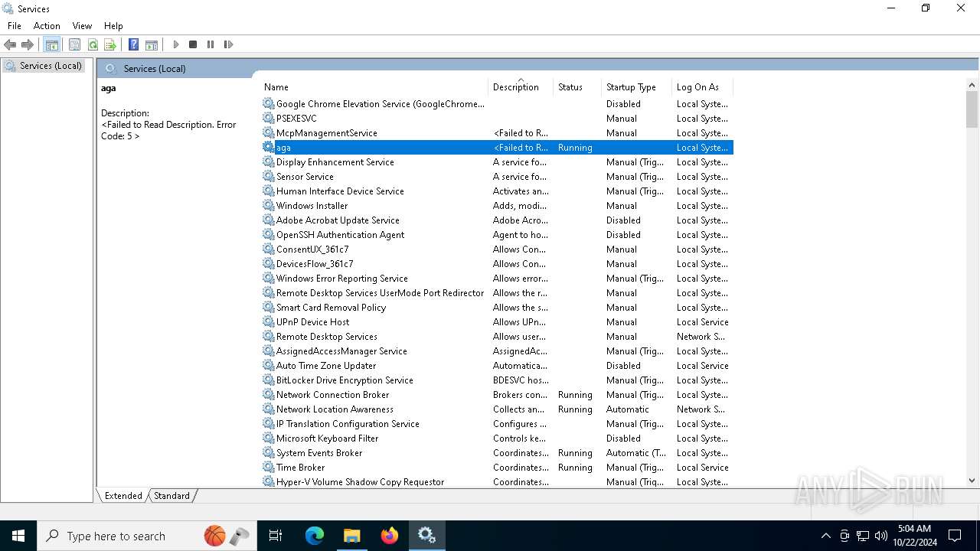
Task: Switch to the Extended tab
Action: [x=123, y=495]
